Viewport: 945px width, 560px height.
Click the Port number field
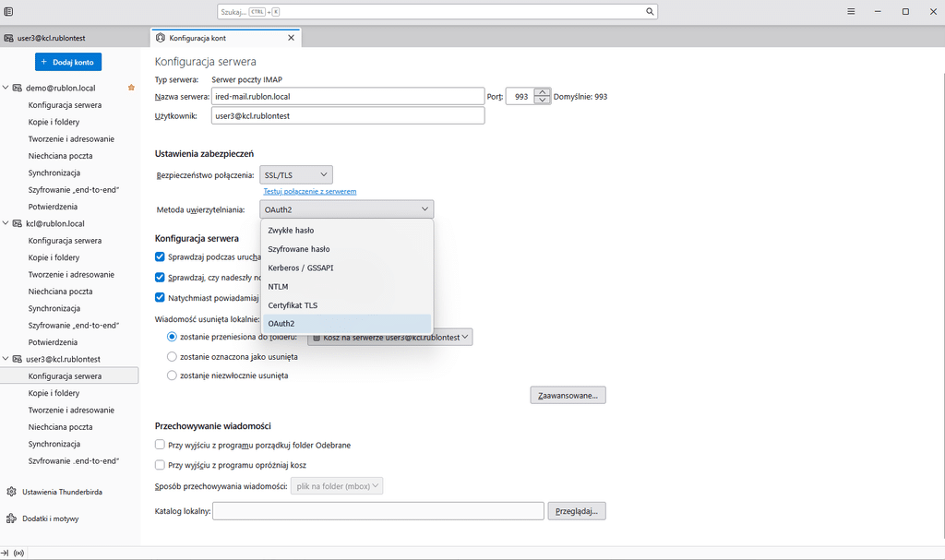520,97
